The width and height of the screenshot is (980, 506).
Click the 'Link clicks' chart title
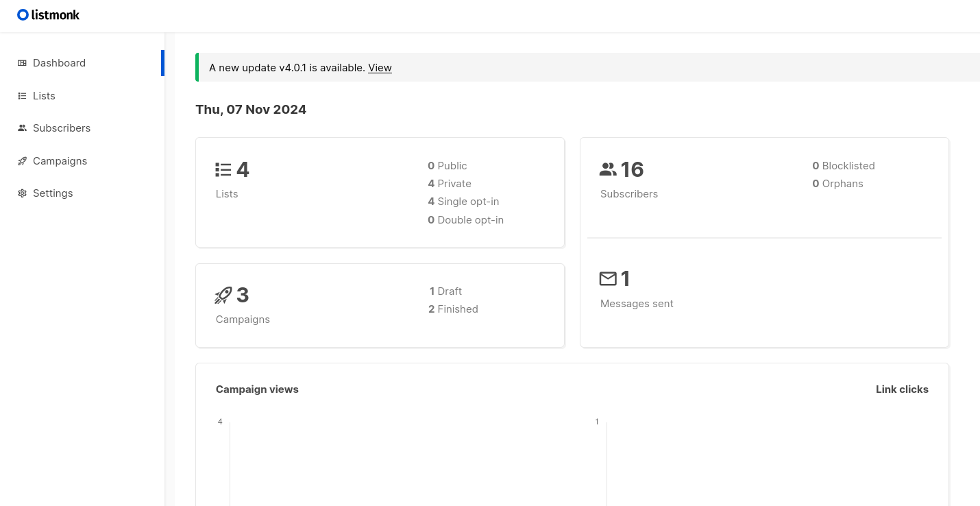[902, 389]
